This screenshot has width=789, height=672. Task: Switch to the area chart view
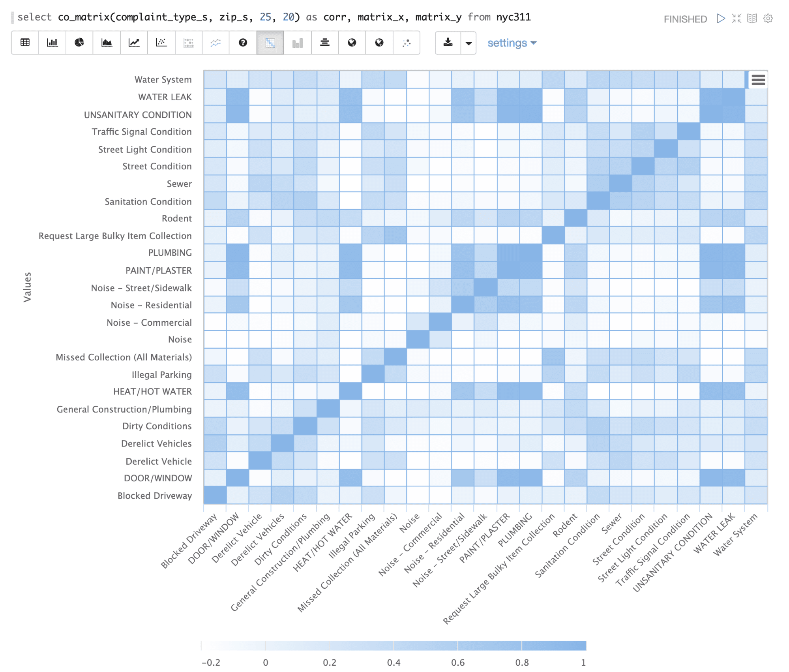[x=107, y=43]
